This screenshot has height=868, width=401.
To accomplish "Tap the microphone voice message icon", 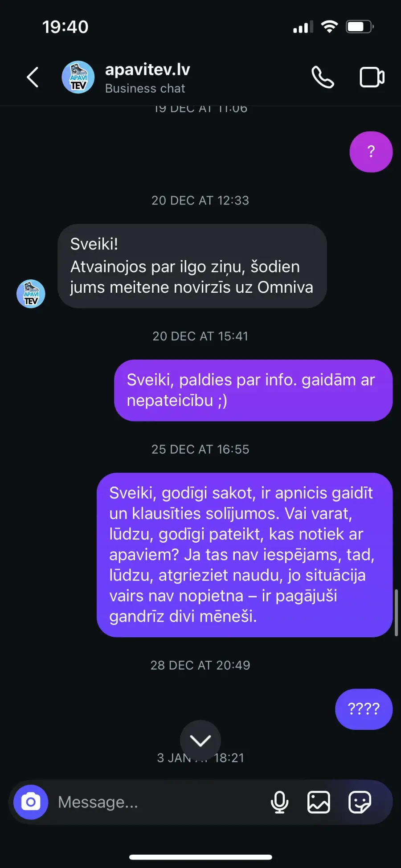I will 279,802.
